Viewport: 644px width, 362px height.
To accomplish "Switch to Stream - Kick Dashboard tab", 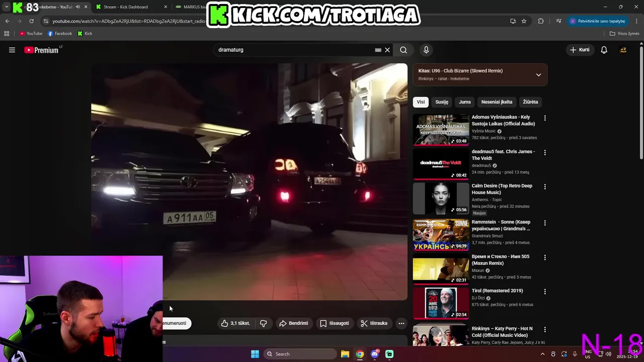I will 126,7.
